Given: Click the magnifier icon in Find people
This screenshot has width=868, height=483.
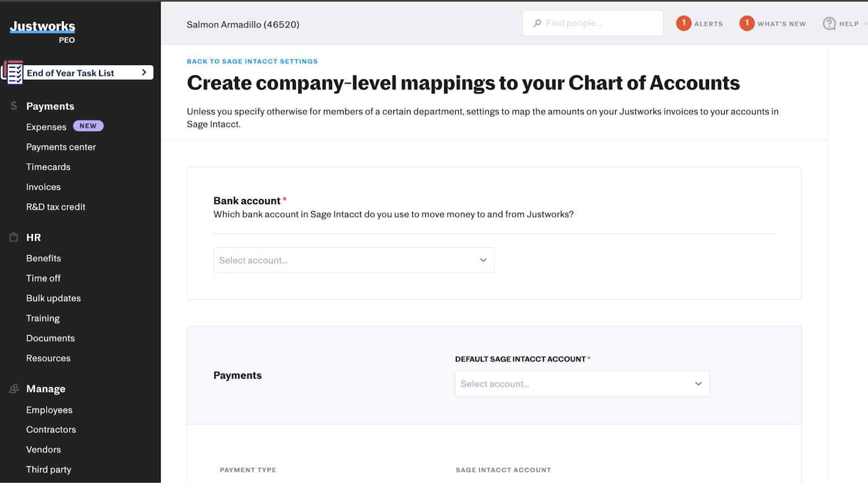Looking at the screenshot, I should (x=537, y=23).
